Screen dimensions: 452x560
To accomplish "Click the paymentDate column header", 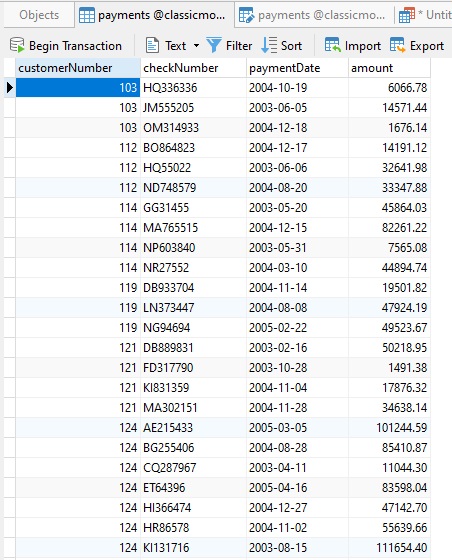I will [x=297, y=68].
